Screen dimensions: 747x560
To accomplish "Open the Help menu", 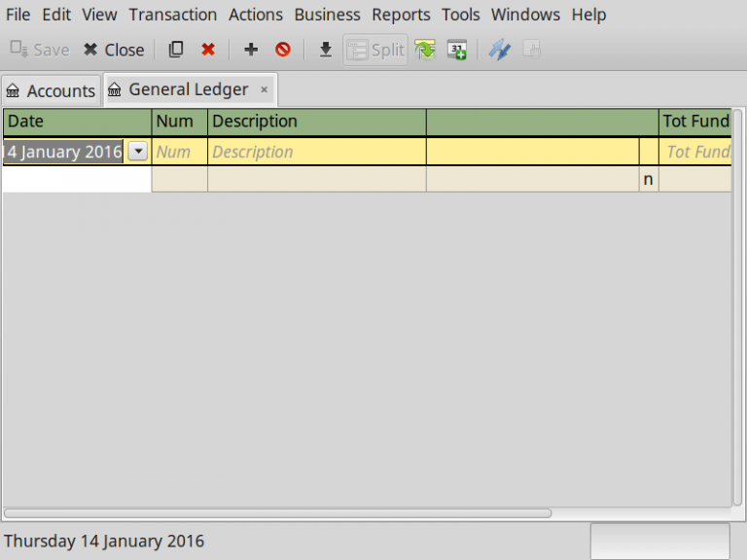I will pyautogui.click(x=588, y=15).
